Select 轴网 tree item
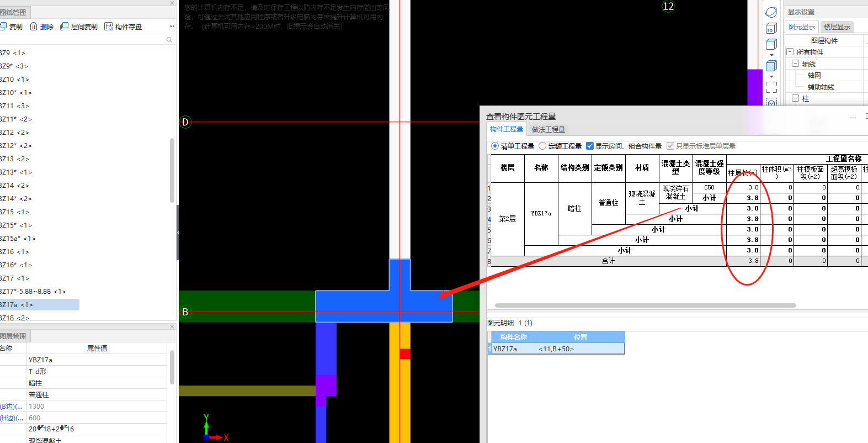868x443 pixels. pos(814,75)
